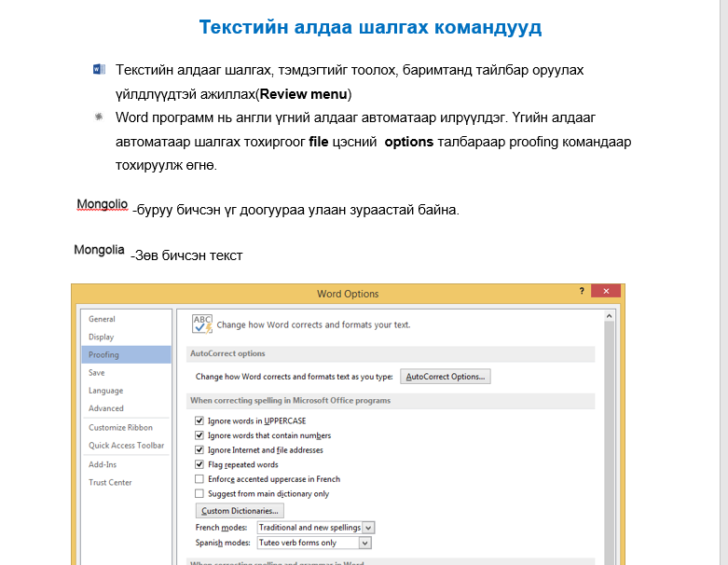The width and height of the screenshot is (728, 565).
Task: Select the General category
Action: (x=126, y=319)
